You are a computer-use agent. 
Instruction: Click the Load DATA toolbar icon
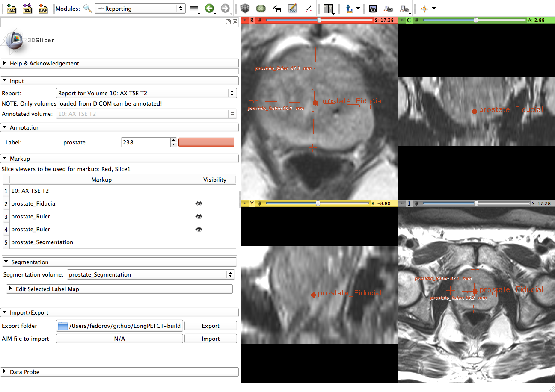click(12, 8)
